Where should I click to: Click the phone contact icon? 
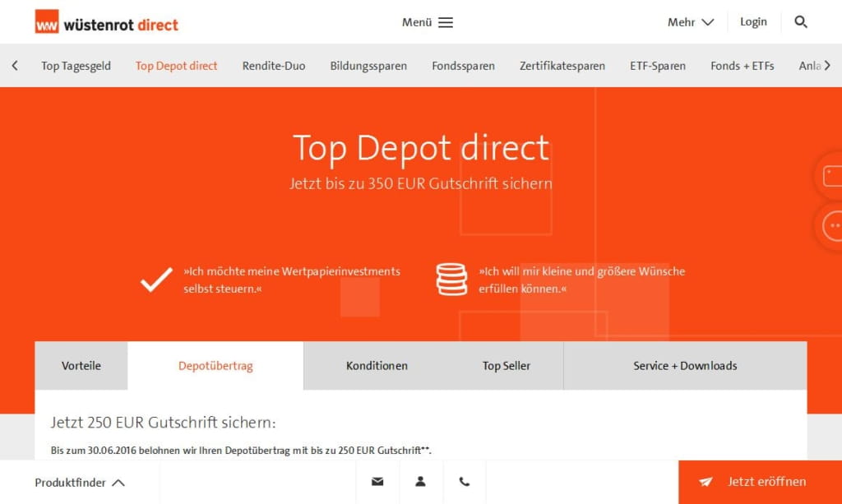click(x=465, y=482)
